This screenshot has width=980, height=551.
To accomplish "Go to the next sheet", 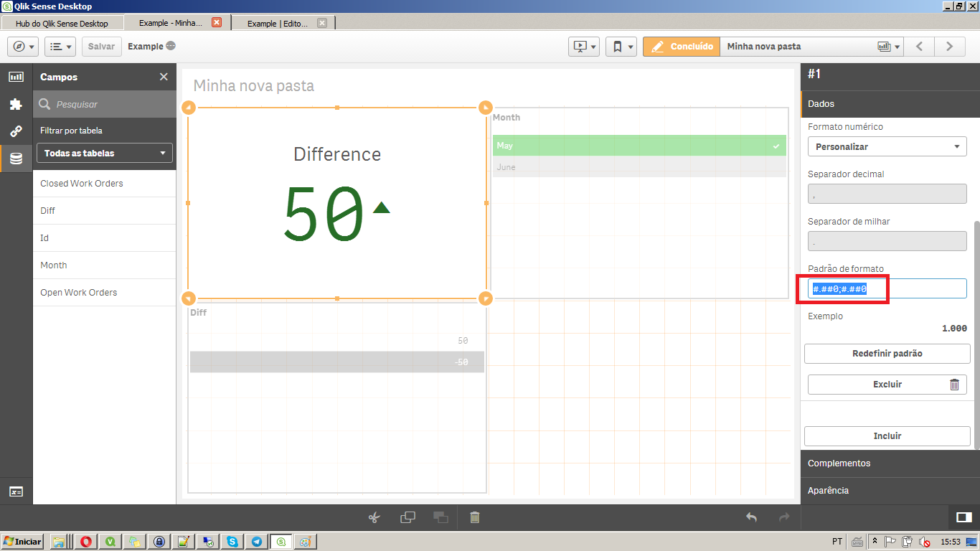I will (949, 47).
